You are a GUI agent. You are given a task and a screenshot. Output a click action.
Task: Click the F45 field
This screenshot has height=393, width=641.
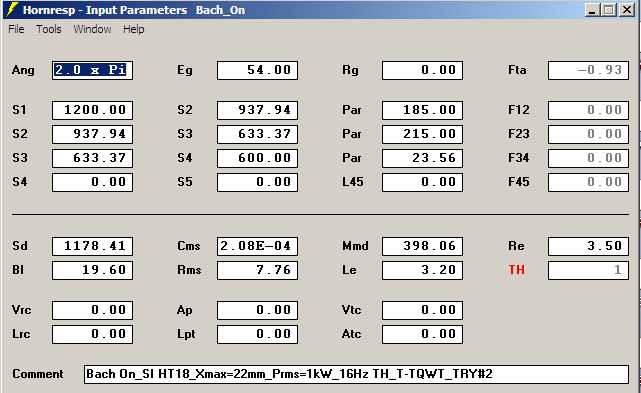(x=588, y=182)
